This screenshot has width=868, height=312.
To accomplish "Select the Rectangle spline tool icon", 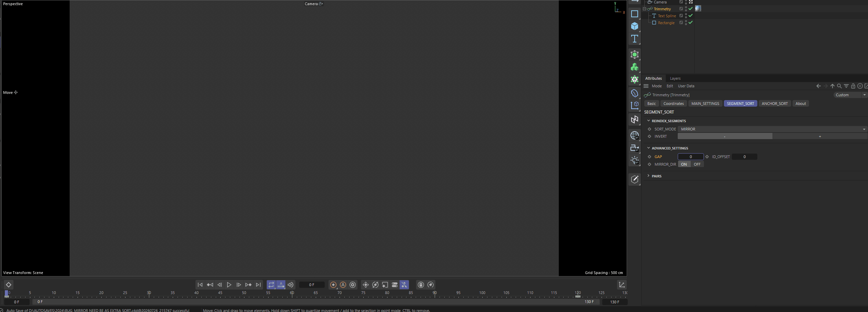I will tap(634, 14).
